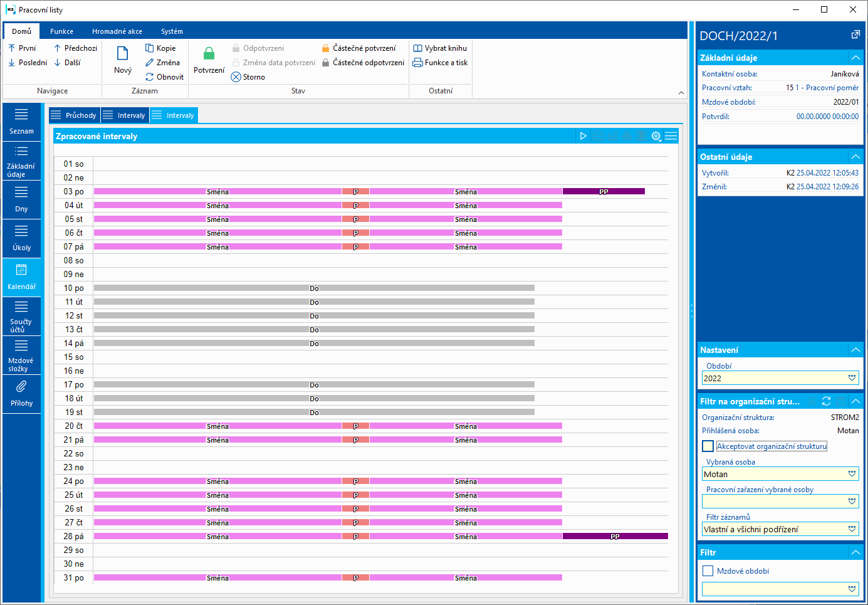The image size is (868, 605).
Task: Collapse the ribbon with the chevron
Action: tap(681, 93)
